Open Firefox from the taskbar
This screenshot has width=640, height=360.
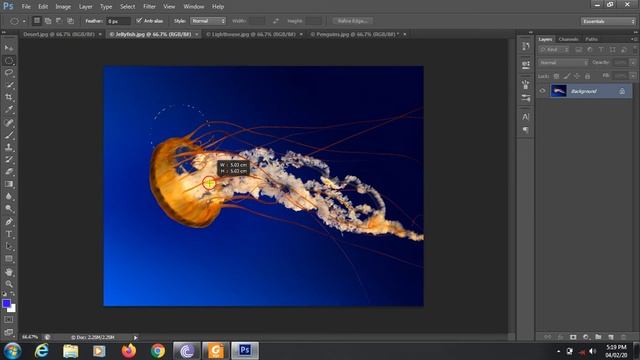click(x=129, y=351)
